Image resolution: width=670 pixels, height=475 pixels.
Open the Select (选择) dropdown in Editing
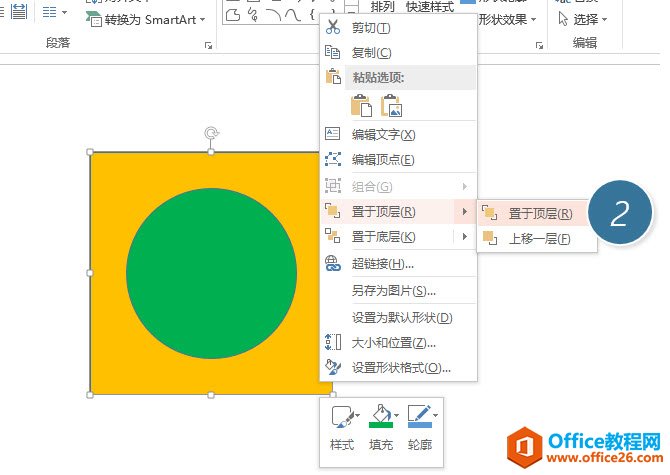click(x=583, y=19)
